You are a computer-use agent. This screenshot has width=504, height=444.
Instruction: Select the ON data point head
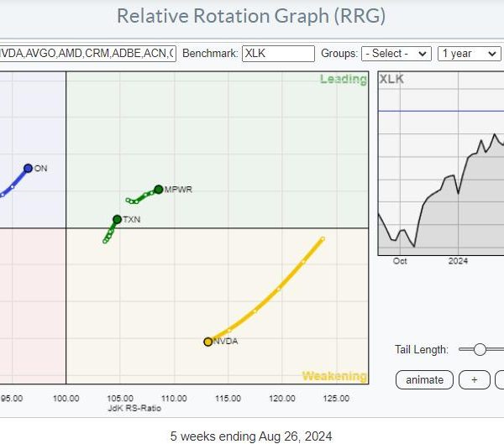pos(29,168)
